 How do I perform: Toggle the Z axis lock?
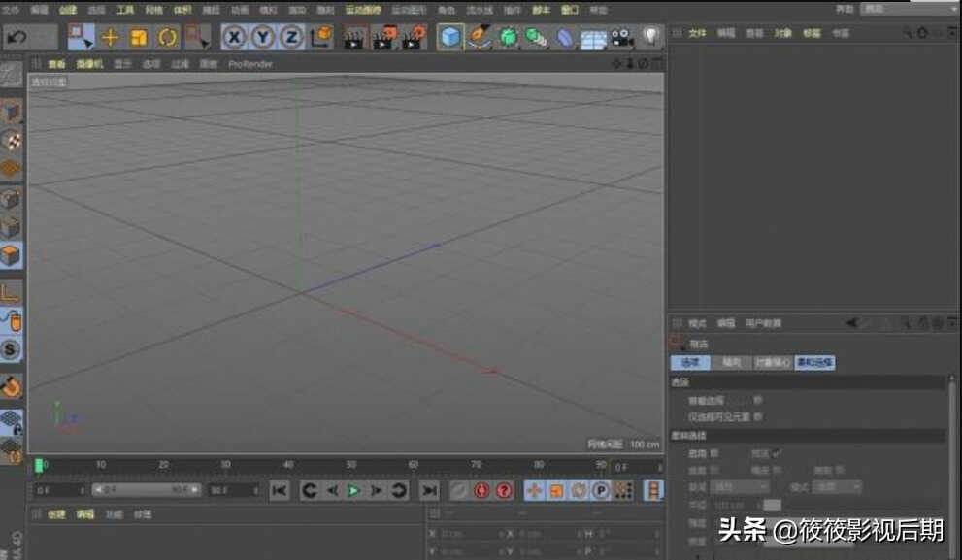[x=291, y=38]
